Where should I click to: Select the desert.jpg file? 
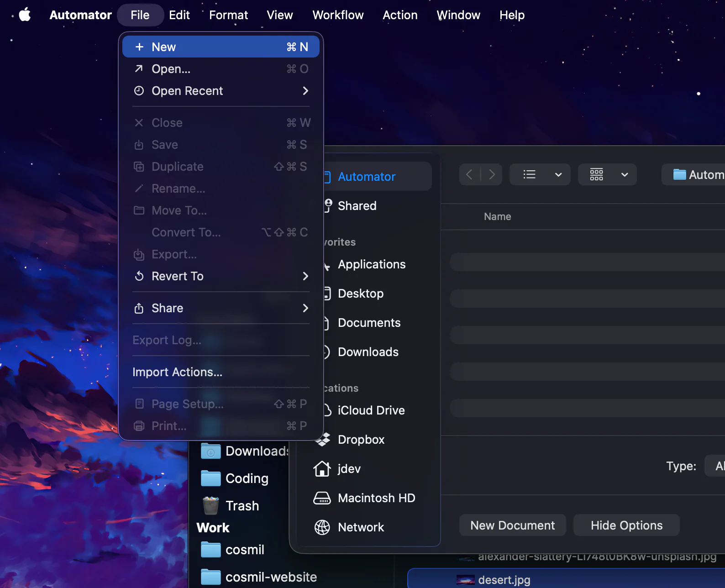[566, 579]
